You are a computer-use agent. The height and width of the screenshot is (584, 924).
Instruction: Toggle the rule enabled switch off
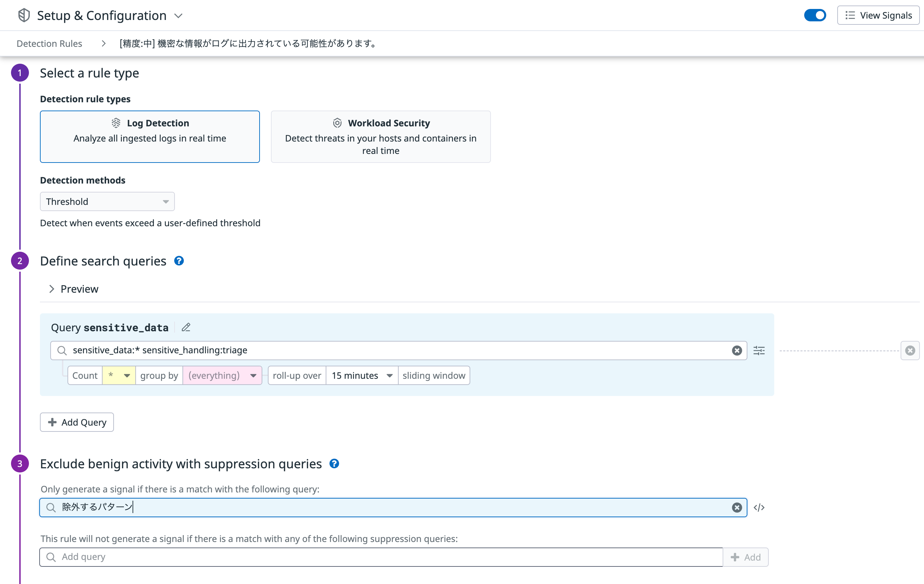click(815, 15)
